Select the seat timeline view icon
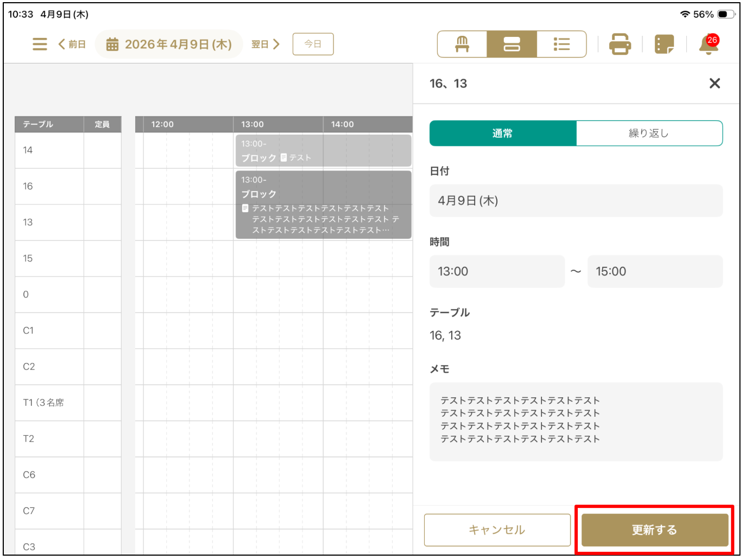 coord(511,44)
